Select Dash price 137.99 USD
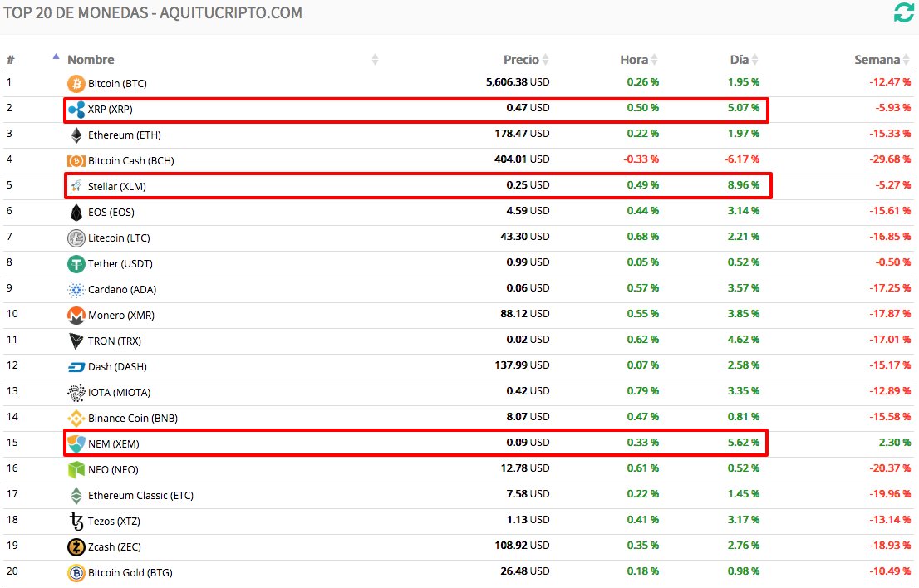This screenshot has width=919, height=588. [522, 365]
